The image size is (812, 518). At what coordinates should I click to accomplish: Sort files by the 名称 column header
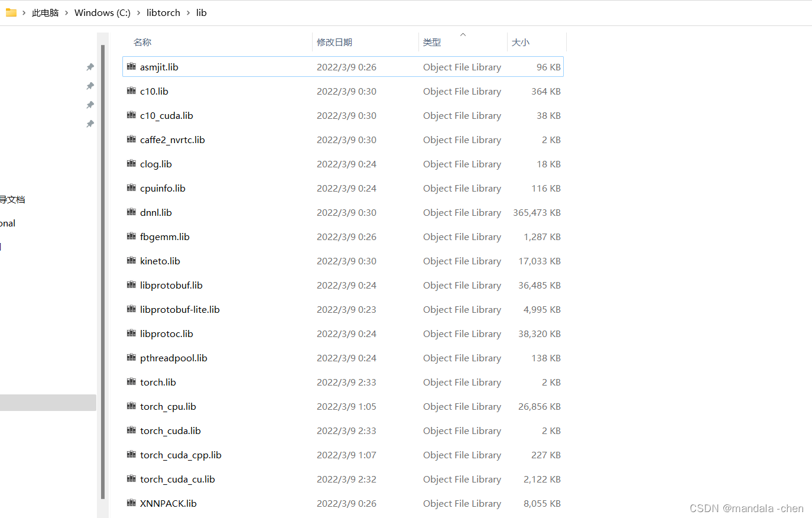click(x=142, y=42)
